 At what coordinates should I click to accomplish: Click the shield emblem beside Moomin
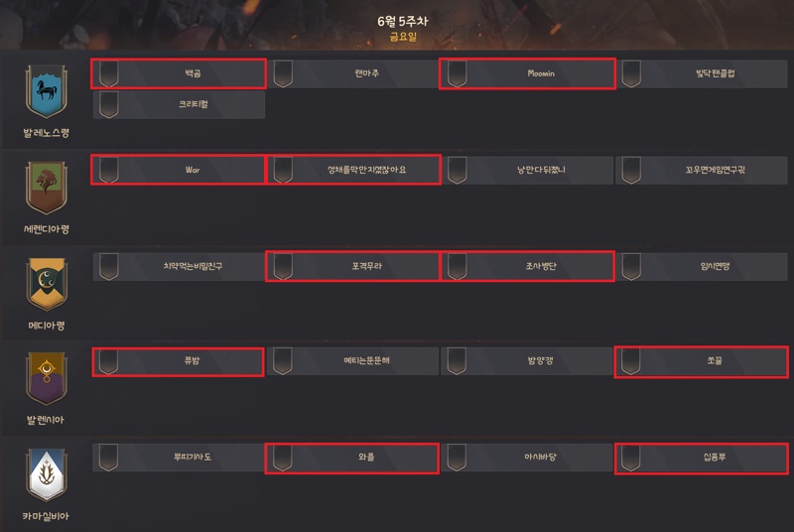[x=457, y=73]
